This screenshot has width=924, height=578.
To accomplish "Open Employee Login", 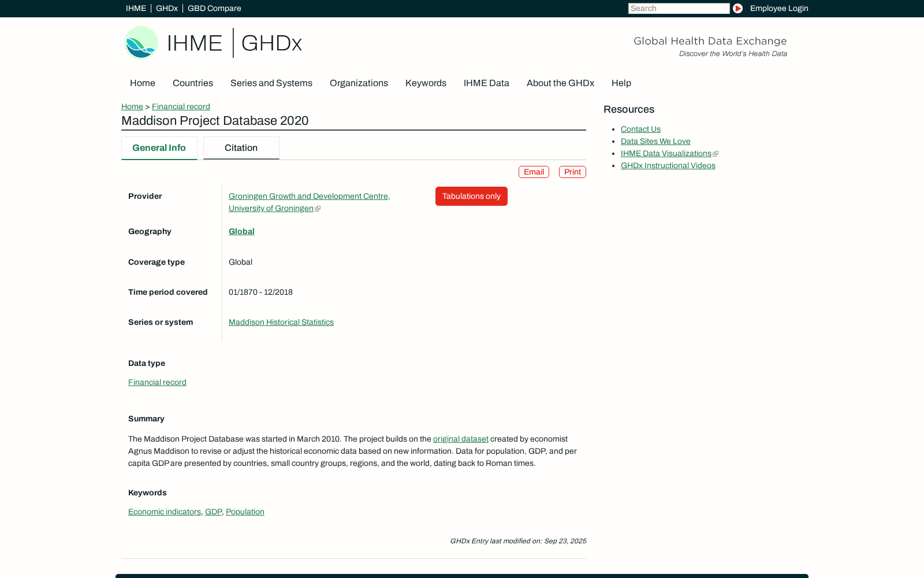I will [x=779, y=8].
